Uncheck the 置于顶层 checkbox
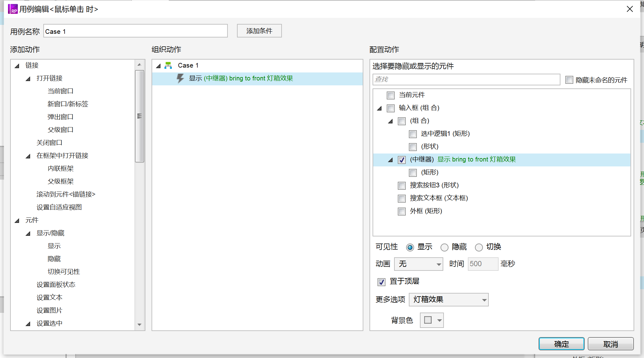This screenshot has width=644, height=358. (381, 282)
